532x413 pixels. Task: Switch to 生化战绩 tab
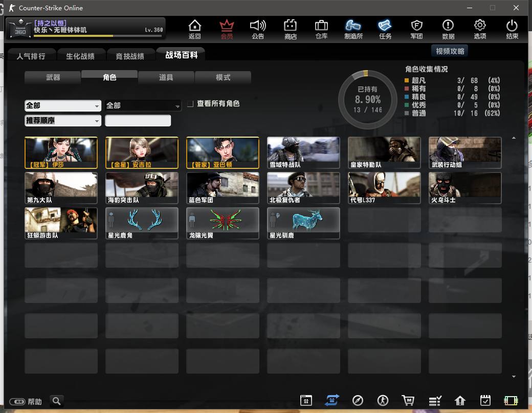click(x=80, y=56)
